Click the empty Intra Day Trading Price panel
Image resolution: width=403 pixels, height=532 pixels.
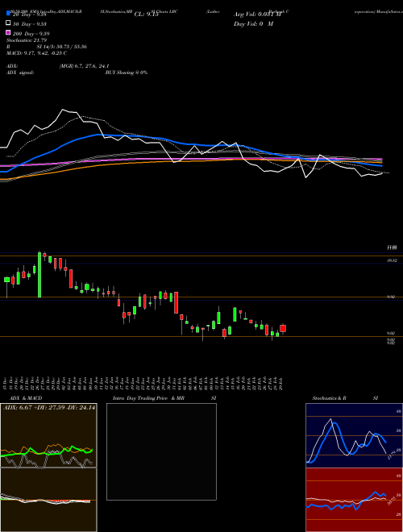coord(161,451)
